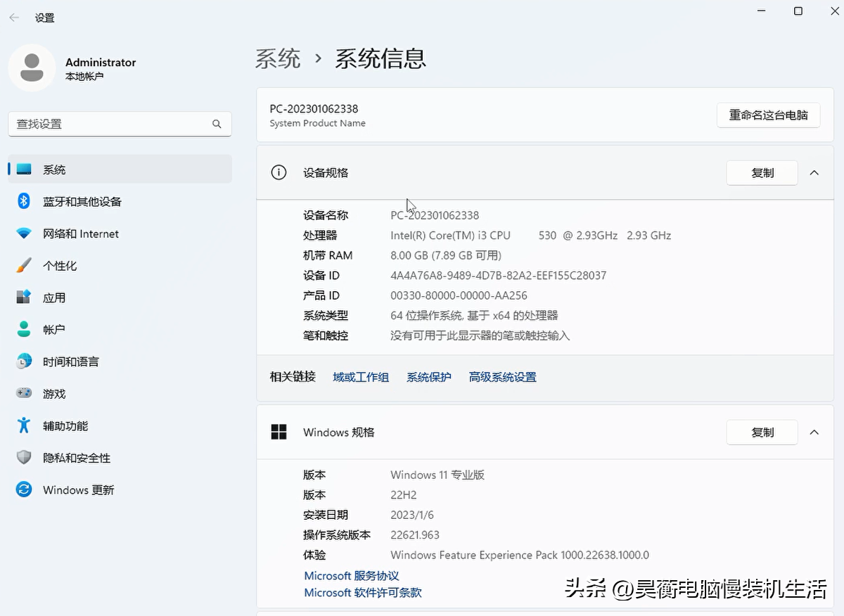
Task: Click product ID 00330-80000-00000-AA256
Action: pos(459,296)
